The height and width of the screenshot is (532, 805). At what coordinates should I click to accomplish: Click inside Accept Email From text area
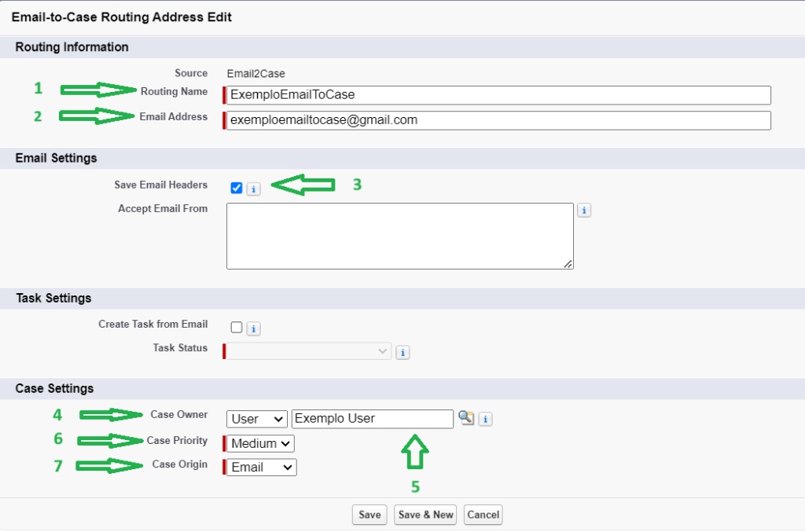[400, 236]
